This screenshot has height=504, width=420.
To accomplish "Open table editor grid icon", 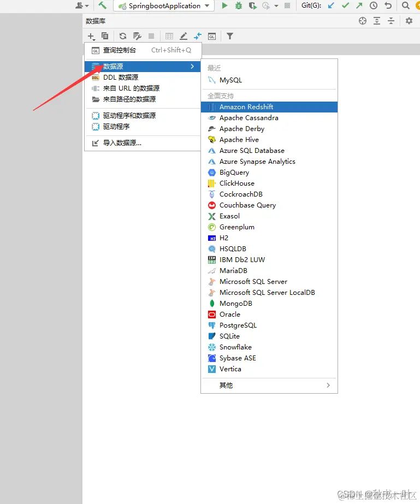I will click(x=169, y=37).
